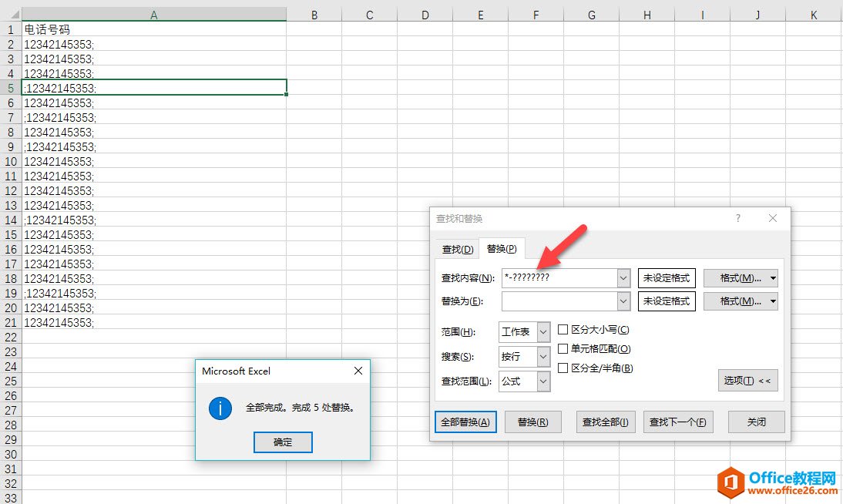The width and height of the screenshot is (843, 504).
Task: Switch to the 查找(D) tab
Action: click(x=457, y=249)
